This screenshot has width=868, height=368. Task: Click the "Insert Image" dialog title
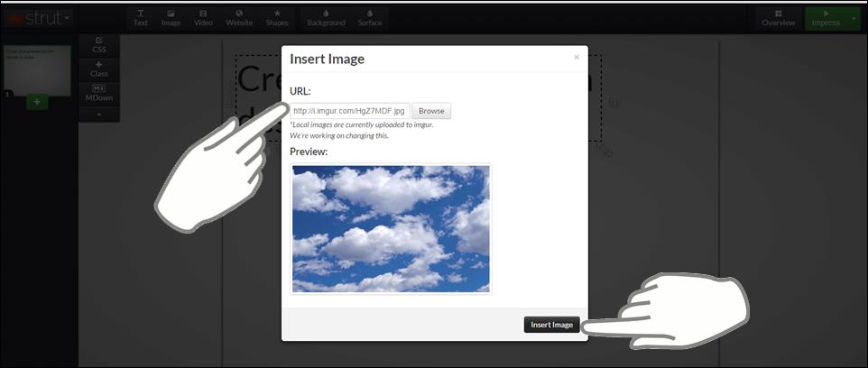(x=328, y=59)
